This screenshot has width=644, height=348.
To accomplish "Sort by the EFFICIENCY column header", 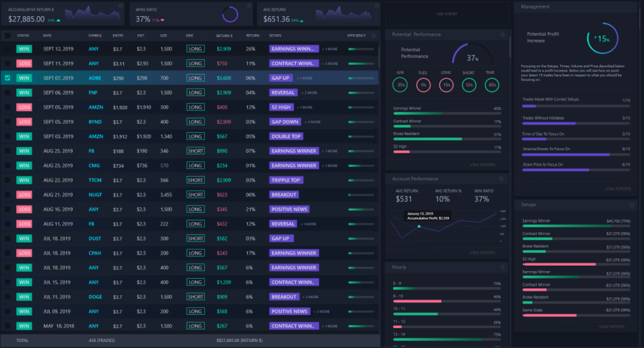I will click(x=356, y=35).
